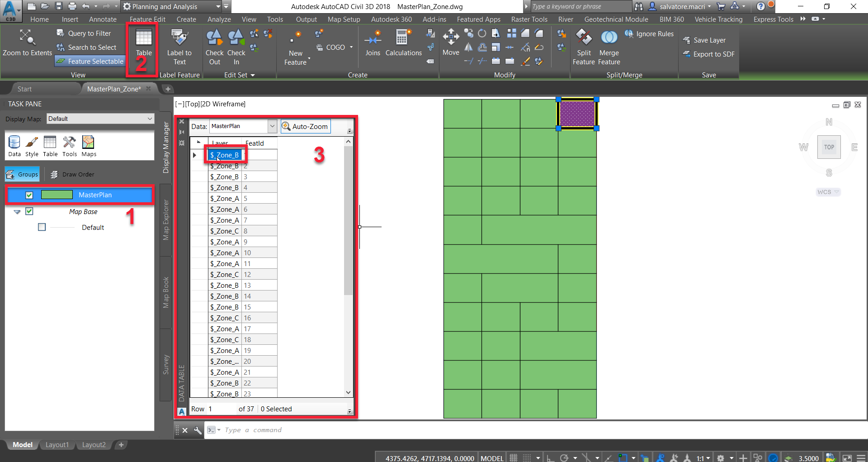Toggle the MasterPlan layer checkbox
Image resolution: width=868 pixels, height=462 pixels.
click(29, 195)
